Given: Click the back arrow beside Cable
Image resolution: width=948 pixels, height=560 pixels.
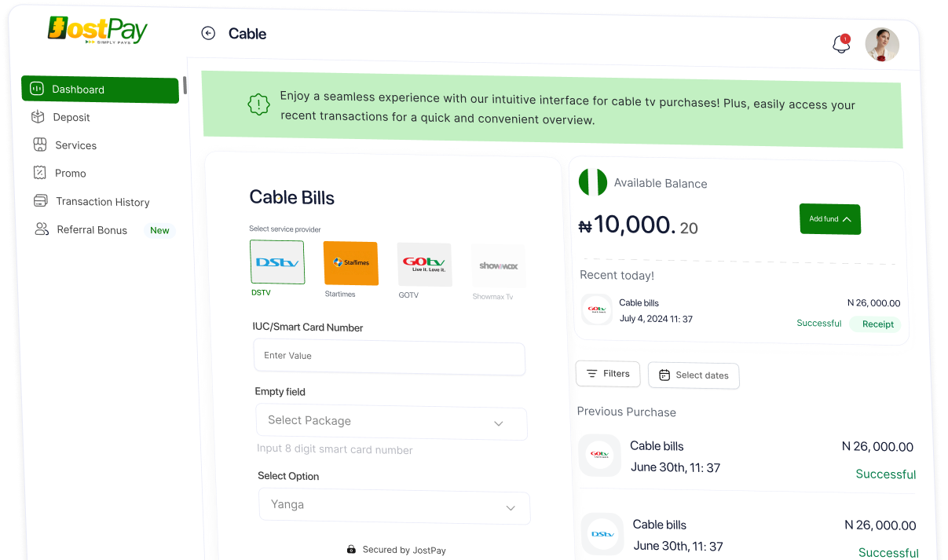Looking at the screenshot, I should tap(208, 33).
